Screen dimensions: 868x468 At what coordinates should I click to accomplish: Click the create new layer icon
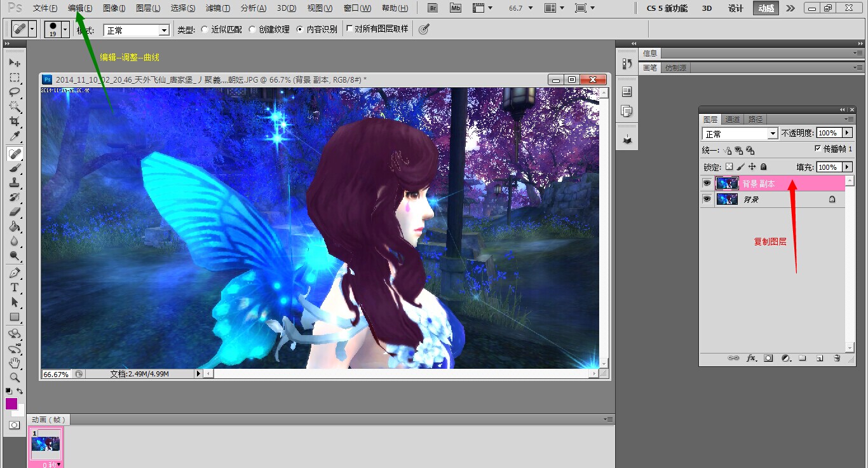point(820,359)
